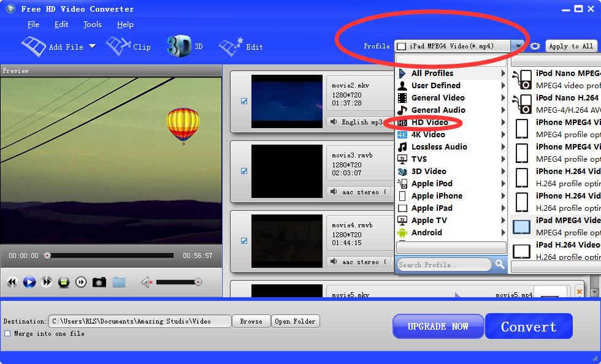The image size is (601, 364).
Task: Choose iPod Nano MPEG4 profile
Action: click(x=556, y=79)
